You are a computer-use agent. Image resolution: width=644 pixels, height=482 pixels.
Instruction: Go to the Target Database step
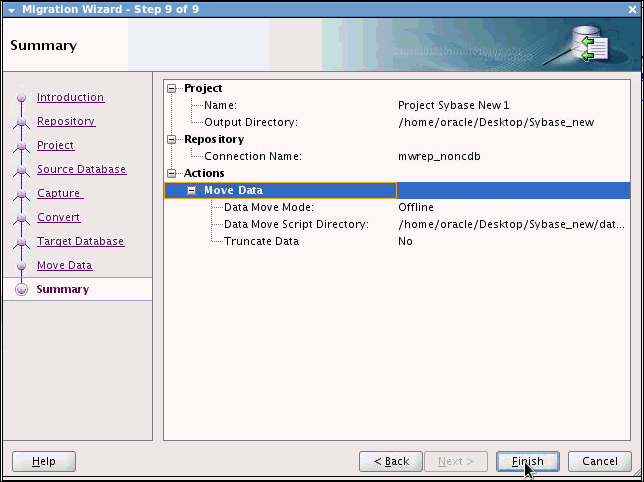[x=80, y=241]
